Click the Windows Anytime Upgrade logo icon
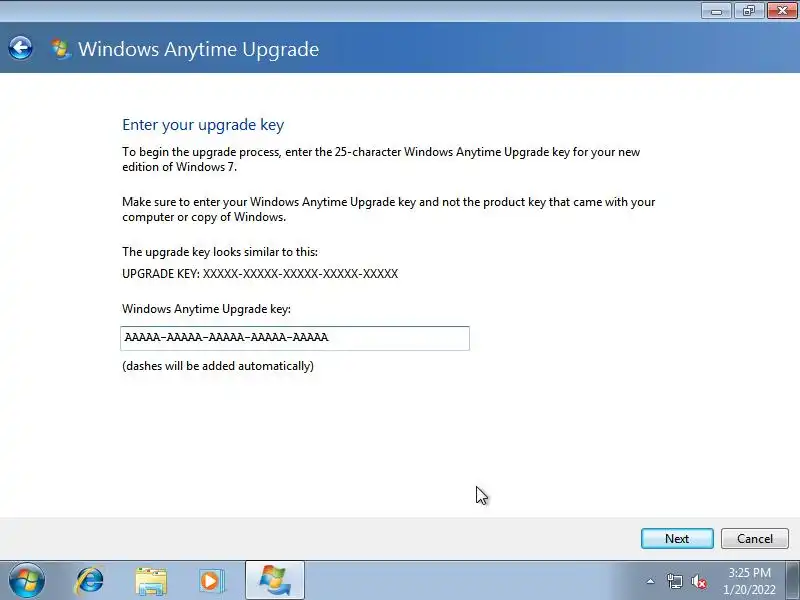Viewport: 800px width, 600px height. (x=61, y=49)
